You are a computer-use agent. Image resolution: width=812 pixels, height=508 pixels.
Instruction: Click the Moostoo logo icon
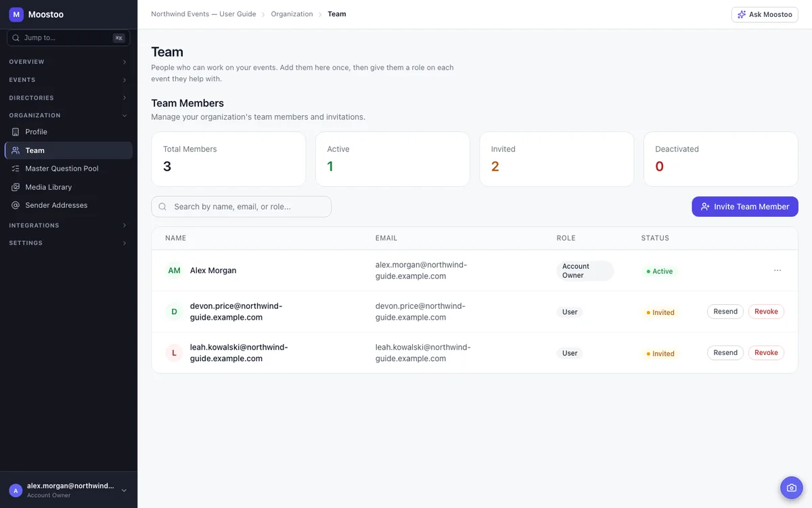[x=16, y=14]
